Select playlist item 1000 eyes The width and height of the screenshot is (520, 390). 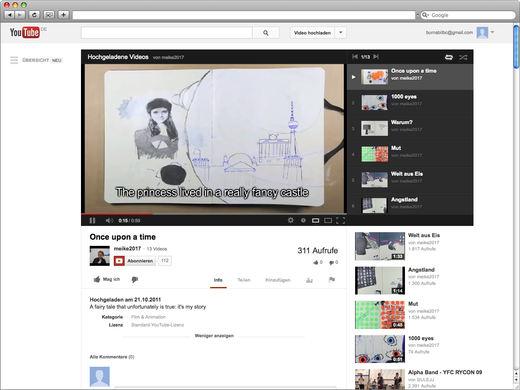pyautogui.click(x=410, y=103)
